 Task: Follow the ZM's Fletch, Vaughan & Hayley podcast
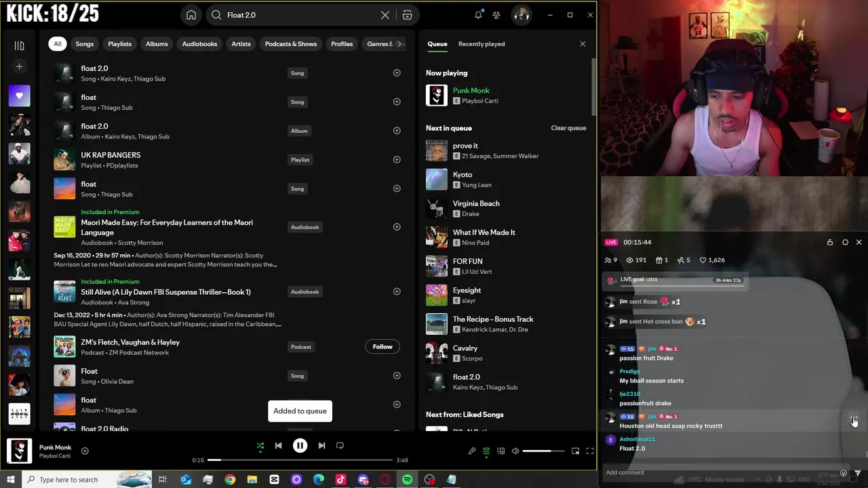point(382,347)
